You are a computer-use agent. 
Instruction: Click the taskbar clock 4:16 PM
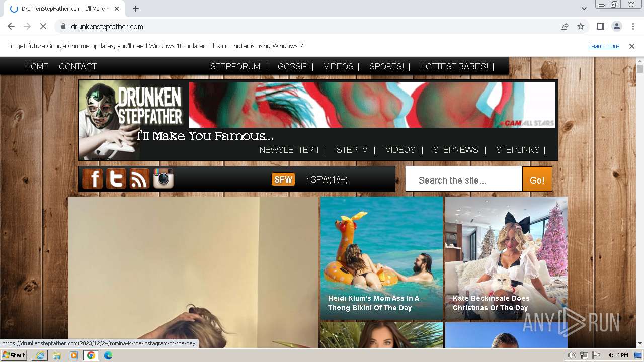(x=618, y=355)
